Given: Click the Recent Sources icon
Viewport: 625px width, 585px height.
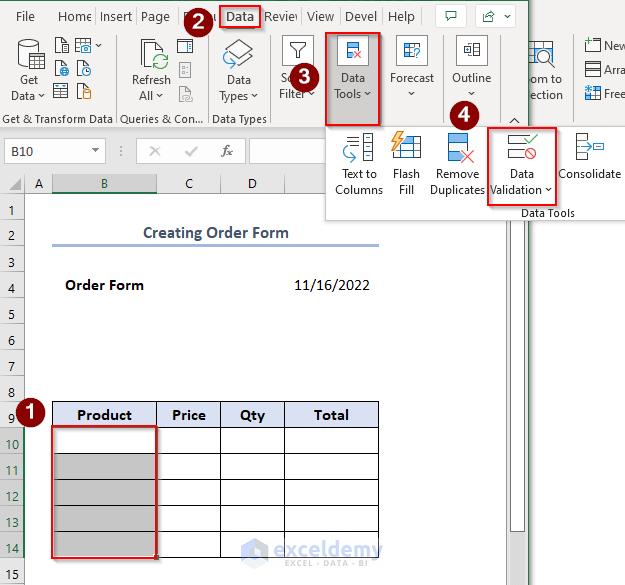Looking at the screenshot, I should click(x=84, y=68).
